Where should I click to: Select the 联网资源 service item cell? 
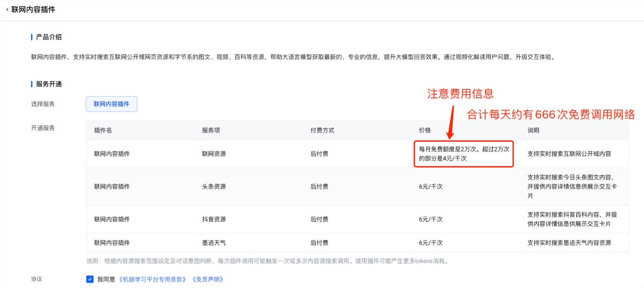(x=214, y=154)
